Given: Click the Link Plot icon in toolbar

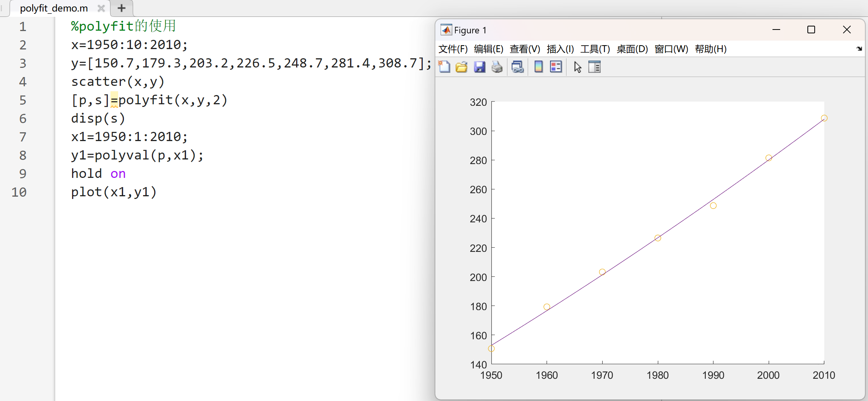Looking at the screenshot, I should (517, 67).
